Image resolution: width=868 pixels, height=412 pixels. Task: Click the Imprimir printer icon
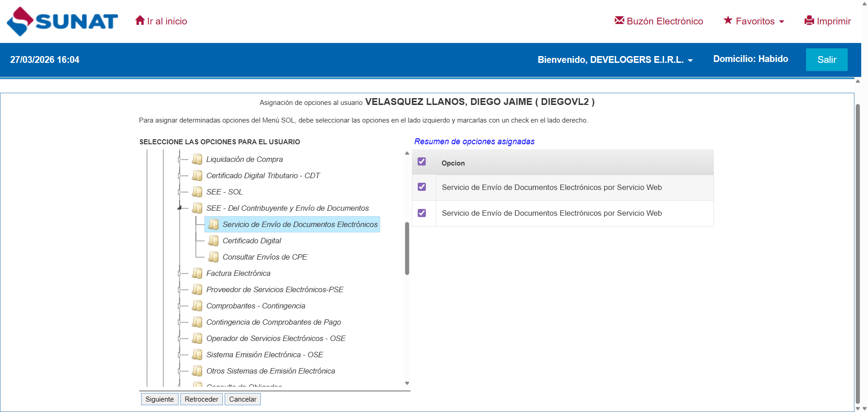(x=809, y=21)
